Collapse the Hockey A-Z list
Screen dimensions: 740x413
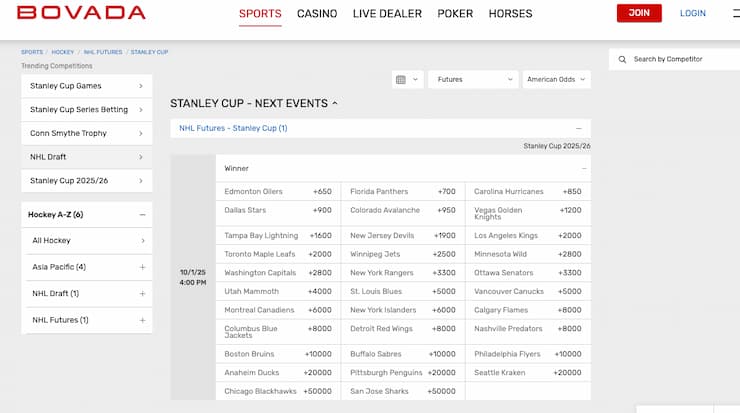(142, 215)
